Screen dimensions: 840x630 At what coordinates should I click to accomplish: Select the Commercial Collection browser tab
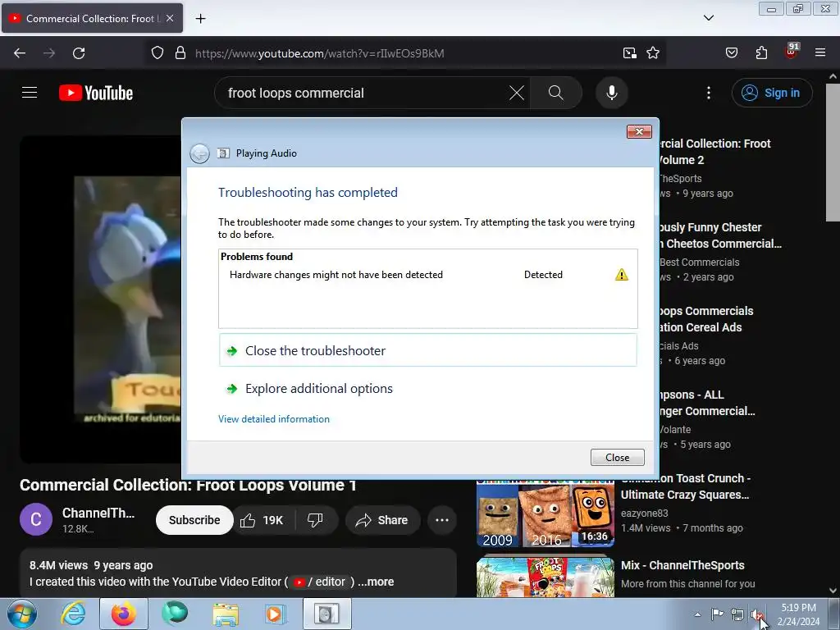92,18
